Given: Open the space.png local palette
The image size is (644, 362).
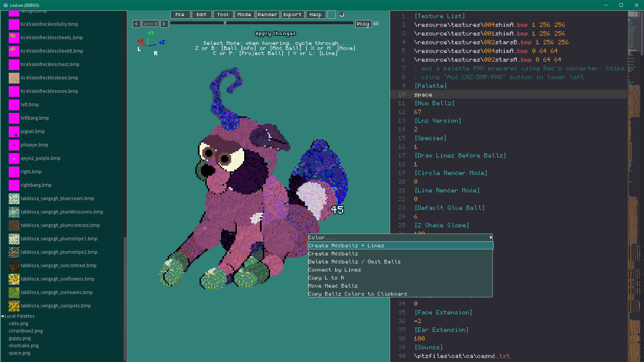Looking at the screenshot, I should point(19,353).
